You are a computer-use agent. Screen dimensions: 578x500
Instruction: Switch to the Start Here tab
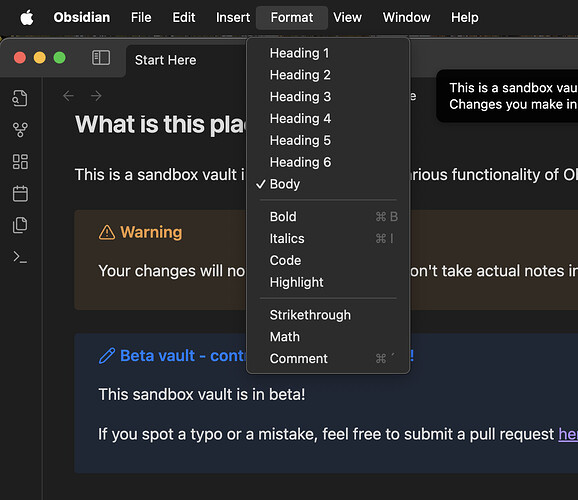tap(166, 60)
